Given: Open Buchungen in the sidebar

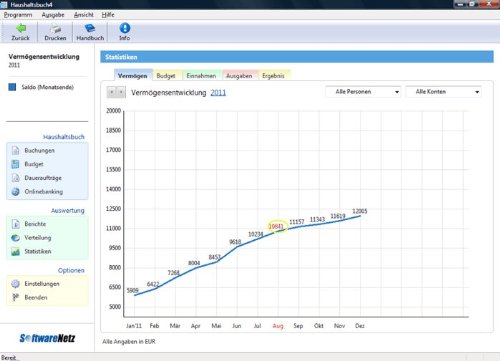Looking at the screenshot, I should point(39,150).
